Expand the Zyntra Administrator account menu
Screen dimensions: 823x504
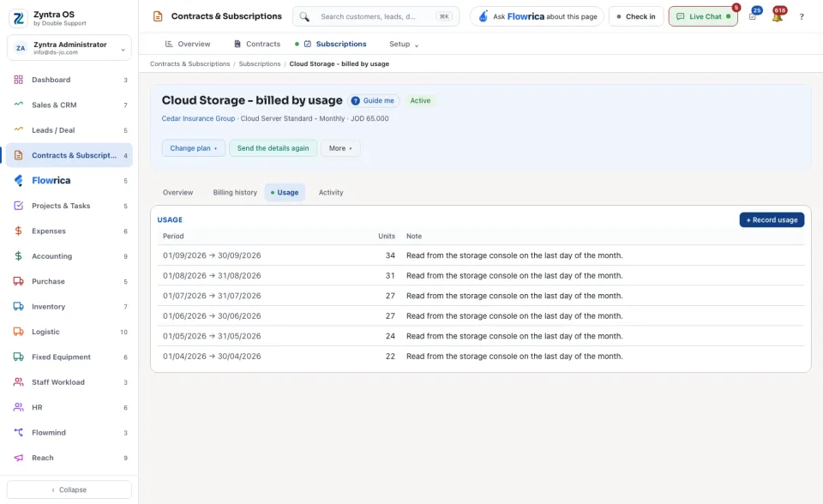click(69, 48)
